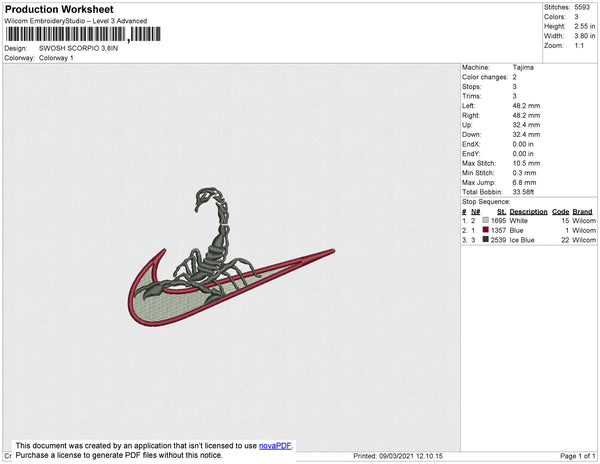Click the Brand column header
600x464 pixels.
582,212
